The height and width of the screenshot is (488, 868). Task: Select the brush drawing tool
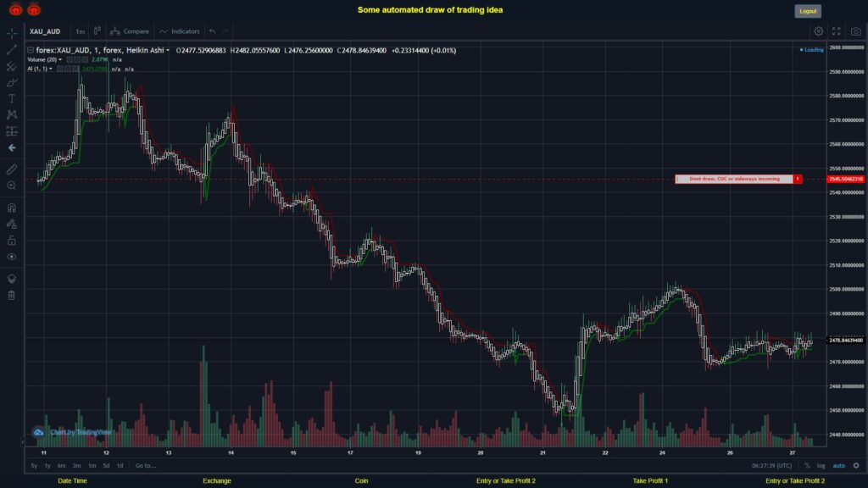click(x=12, y=82)
